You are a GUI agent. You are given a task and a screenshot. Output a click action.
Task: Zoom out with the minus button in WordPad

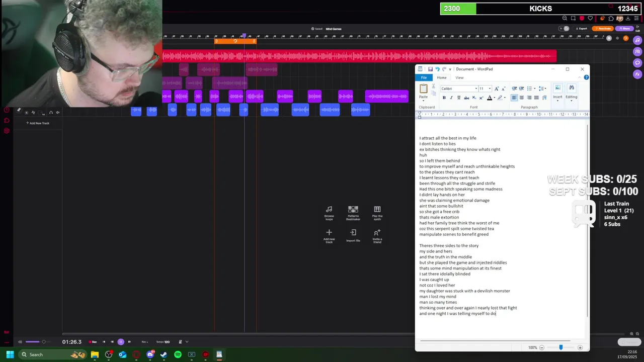tap(542, 347)
